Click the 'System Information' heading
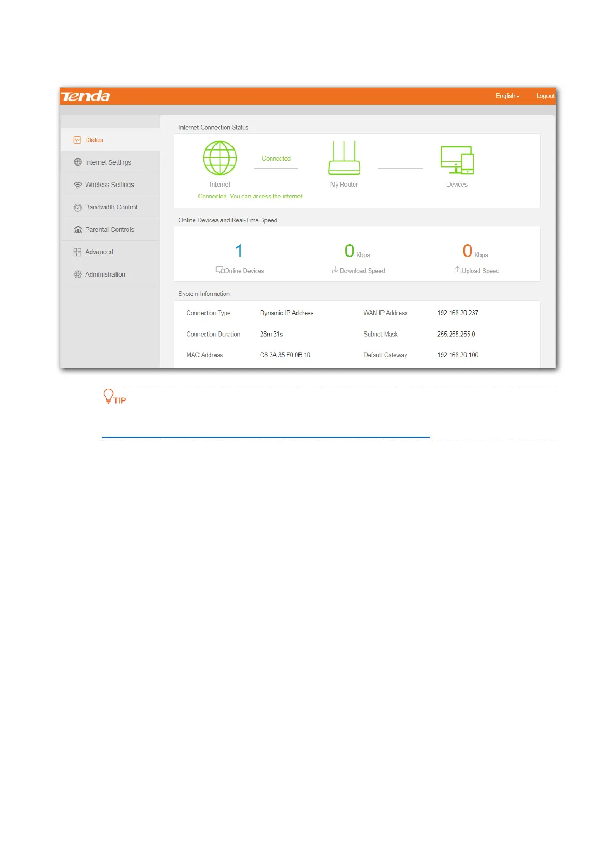 pos(204,294)
